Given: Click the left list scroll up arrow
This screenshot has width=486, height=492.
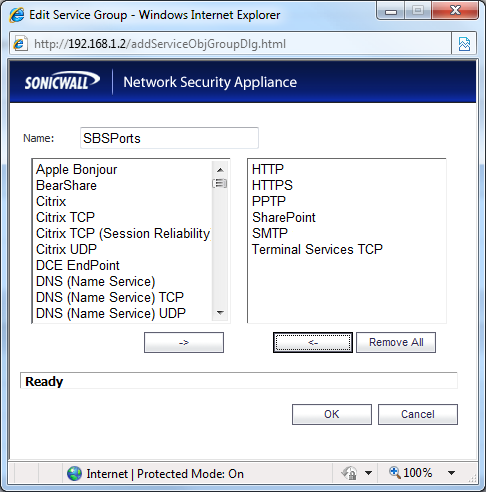Looking at the screenshot, I should (220, 170).
